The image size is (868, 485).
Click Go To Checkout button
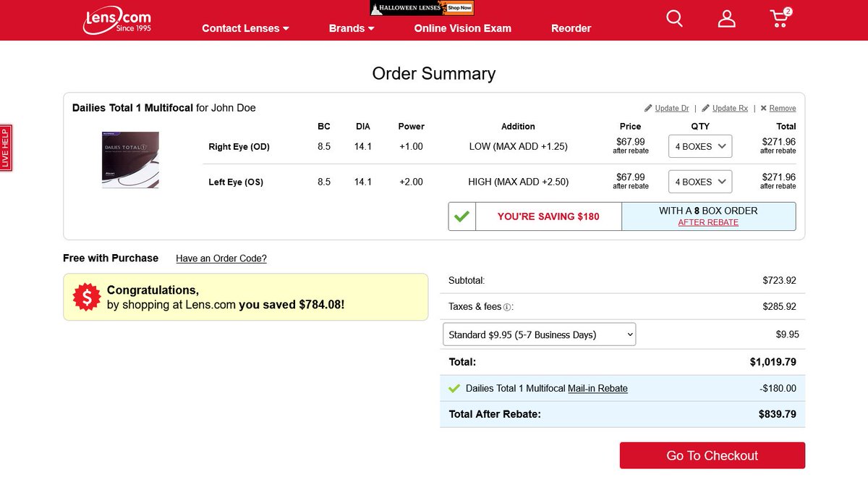712,455
